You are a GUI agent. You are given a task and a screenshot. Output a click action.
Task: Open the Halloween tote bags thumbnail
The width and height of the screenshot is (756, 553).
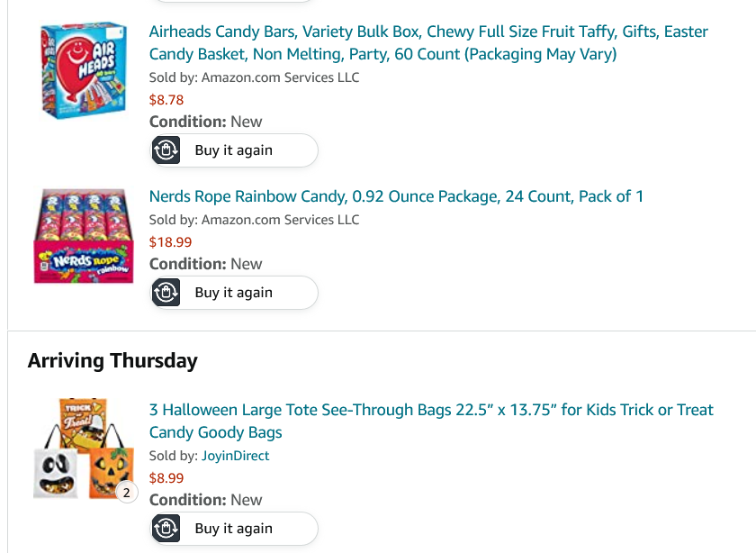click(83, 448)
